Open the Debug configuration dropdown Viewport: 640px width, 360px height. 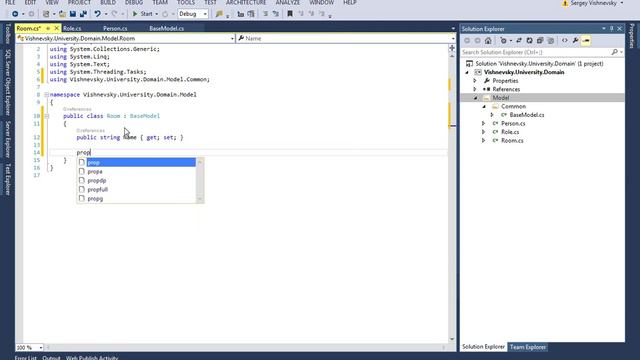pos(193,14)
